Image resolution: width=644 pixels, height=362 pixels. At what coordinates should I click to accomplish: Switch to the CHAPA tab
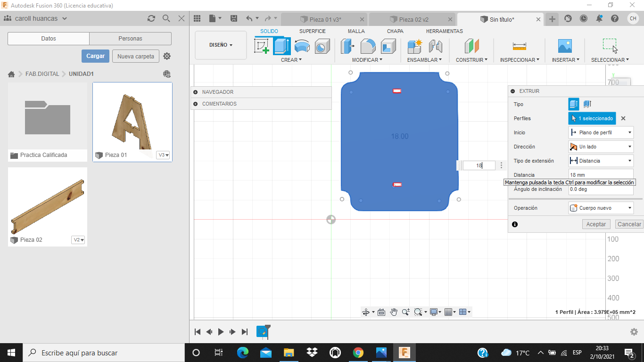coord(395,31)
